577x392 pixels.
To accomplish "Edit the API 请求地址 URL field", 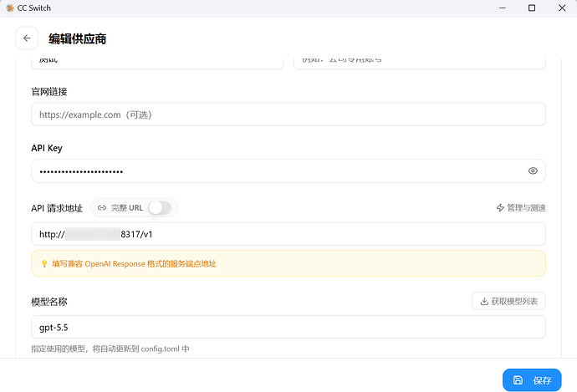I will tap(288, 234).
